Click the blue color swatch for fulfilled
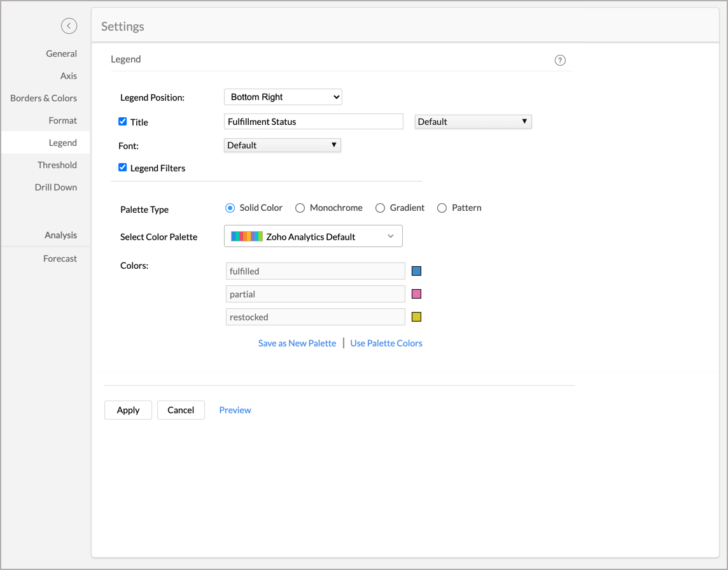The height and width of the screenshot is (570, 728). pos(417,271)
